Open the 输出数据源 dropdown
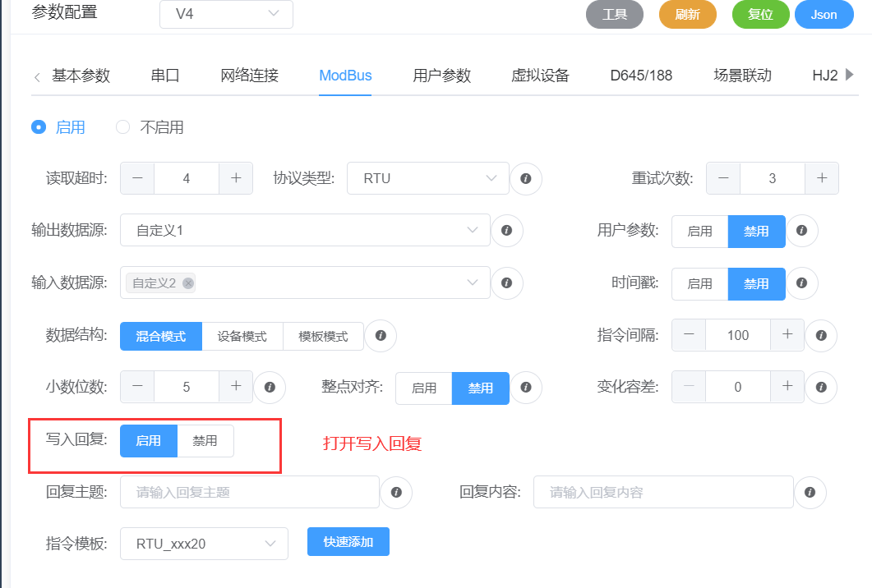The height and width of the screenshot is (588, 872). point(305,230)
